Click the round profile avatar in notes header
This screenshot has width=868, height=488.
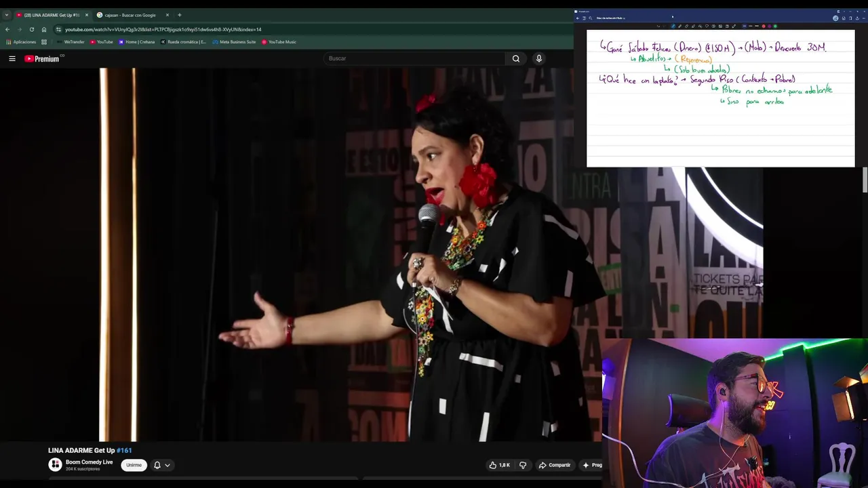coord(835,18)
